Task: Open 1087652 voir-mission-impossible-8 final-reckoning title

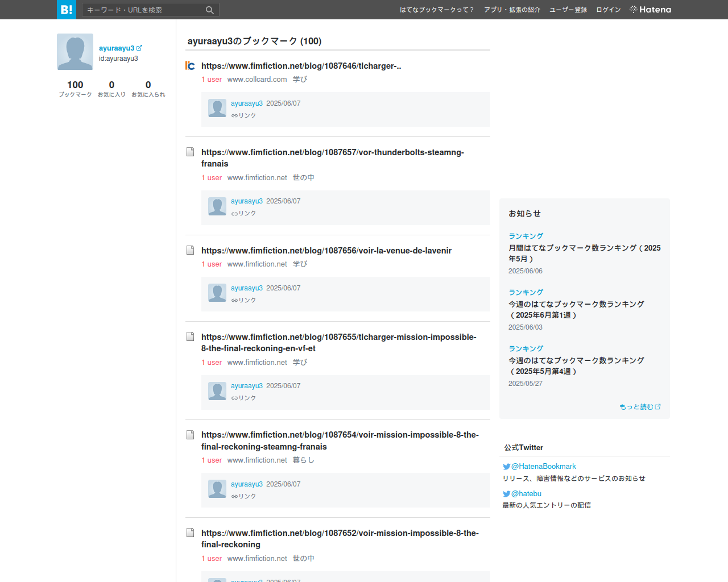Action: pos(340,539)
